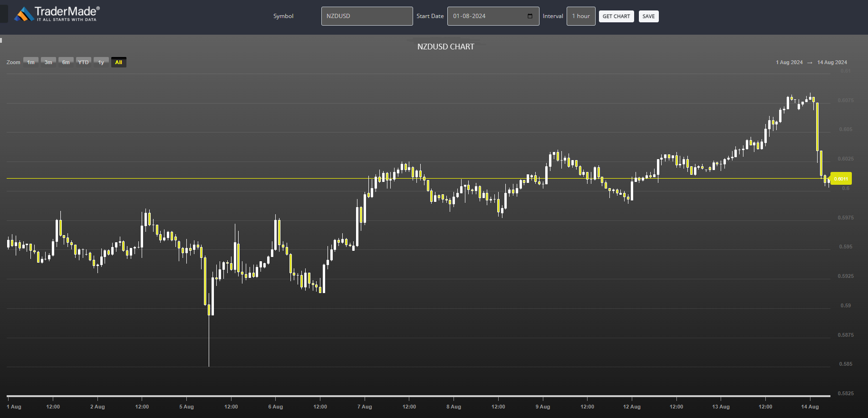
Task: Set zoom range to 6m
Action: click(66, 62)
